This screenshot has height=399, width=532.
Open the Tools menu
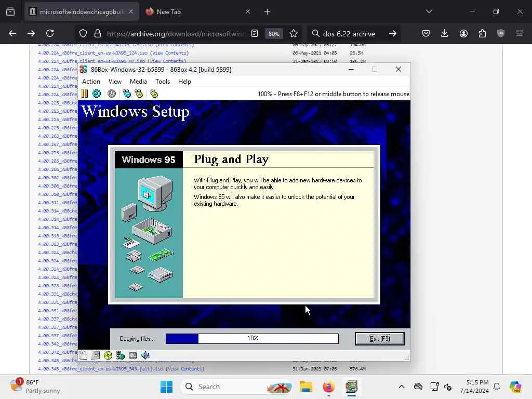(163, 82)
